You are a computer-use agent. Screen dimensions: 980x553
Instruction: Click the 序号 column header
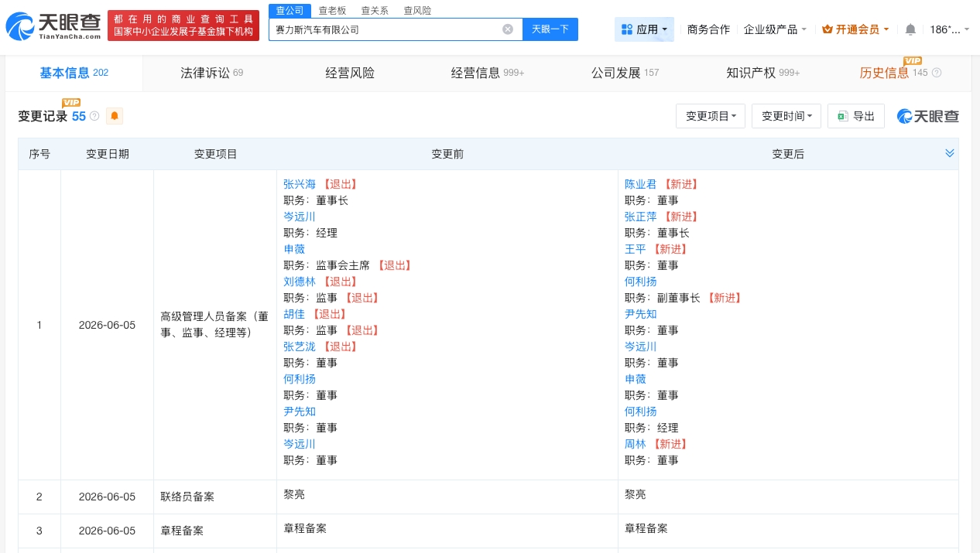(x=39, y=154)
